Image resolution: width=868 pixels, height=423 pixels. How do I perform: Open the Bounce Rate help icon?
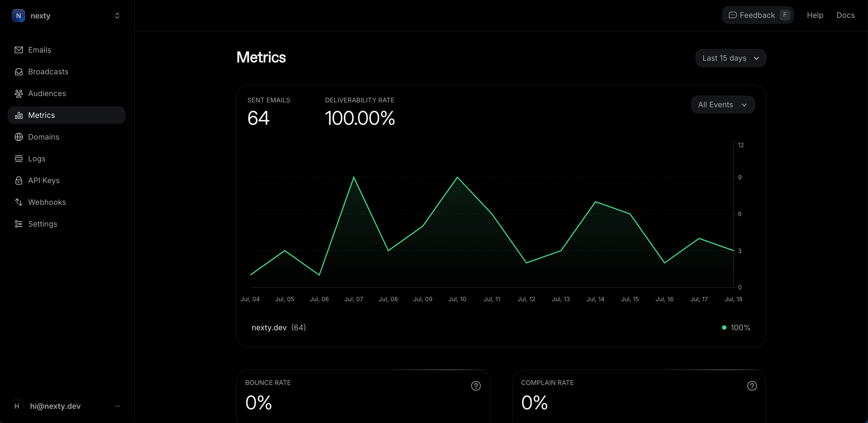[475, 386]
